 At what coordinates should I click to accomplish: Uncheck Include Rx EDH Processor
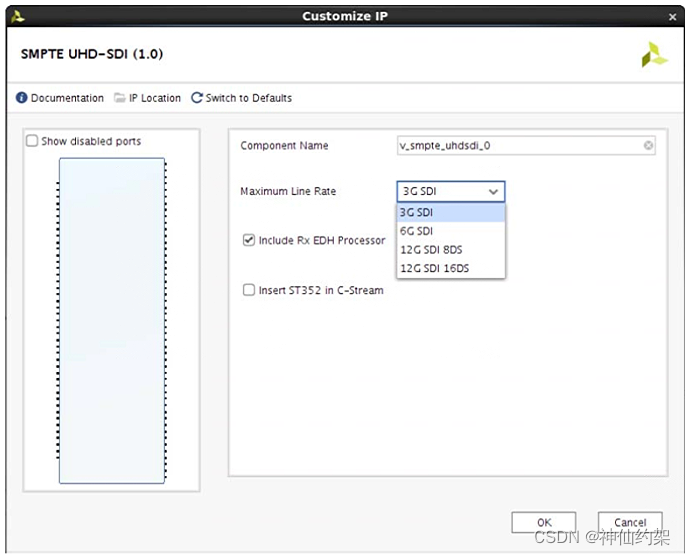tap(249, 240)
